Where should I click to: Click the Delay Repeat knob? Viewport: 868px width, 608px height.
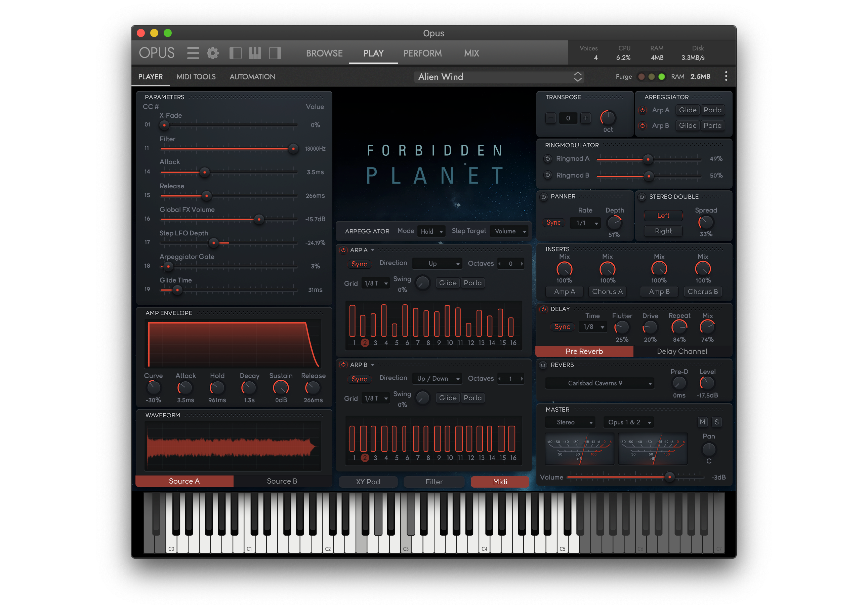[679, 327]
